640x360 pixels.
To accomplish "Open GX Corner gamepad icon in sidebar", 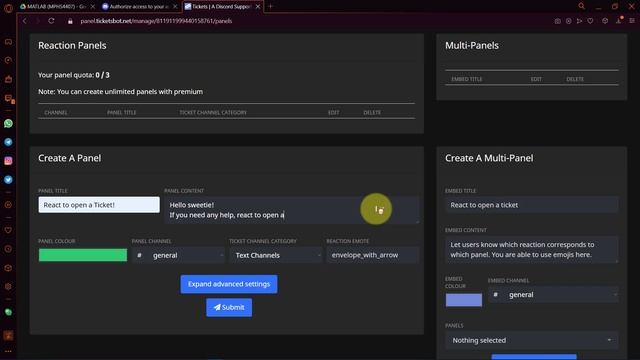I will (8, 42).
